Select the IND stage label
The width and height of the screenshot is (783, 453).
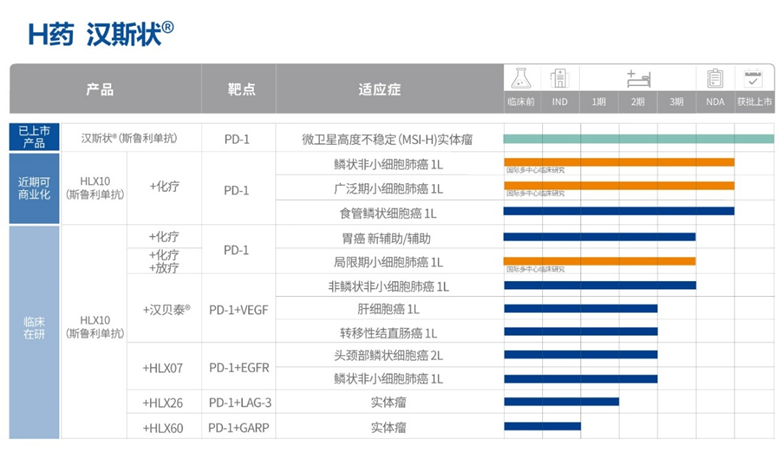[x=559, y=102]
